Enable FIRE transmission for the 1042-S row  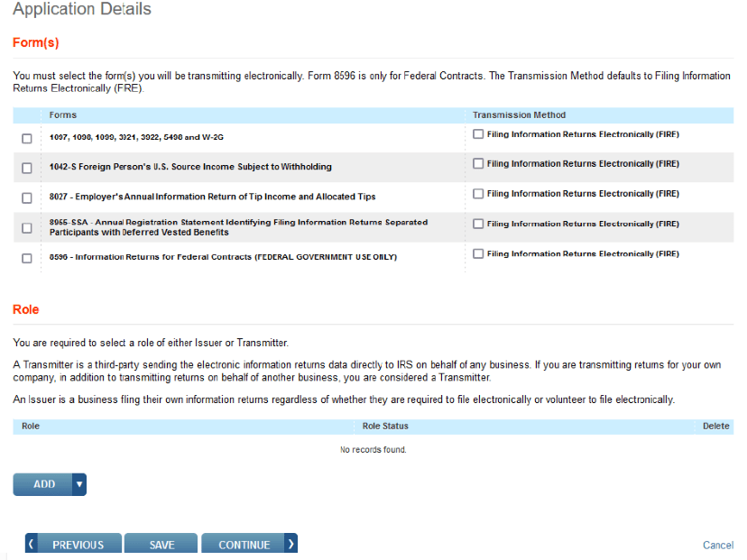[x=479, y=164]
